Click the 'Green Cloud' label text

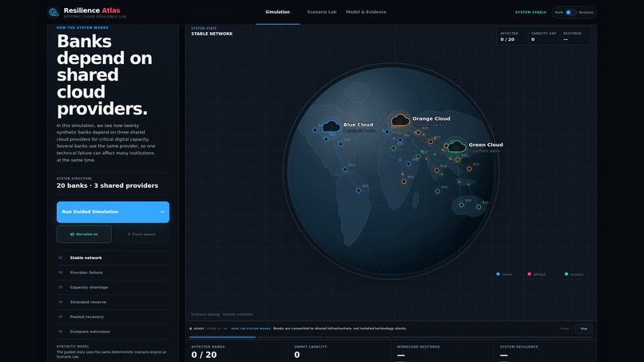486,145
